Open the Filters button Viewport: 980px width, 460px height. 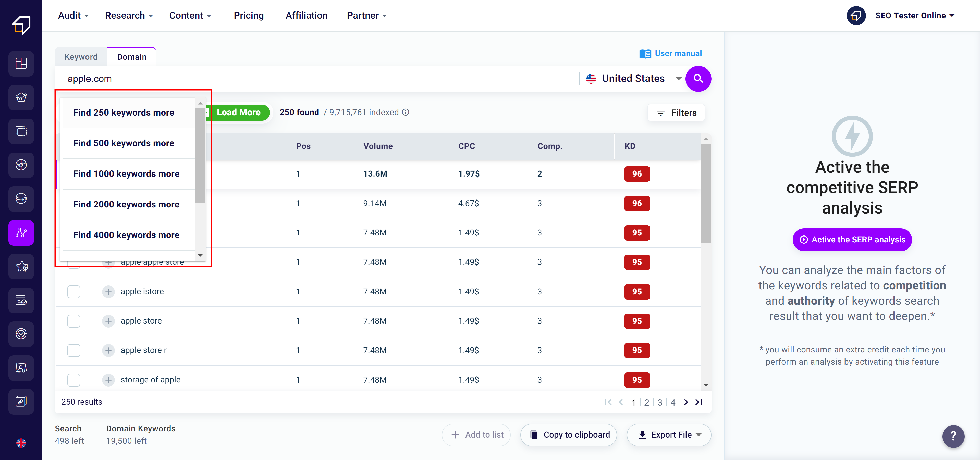(676, 113)
